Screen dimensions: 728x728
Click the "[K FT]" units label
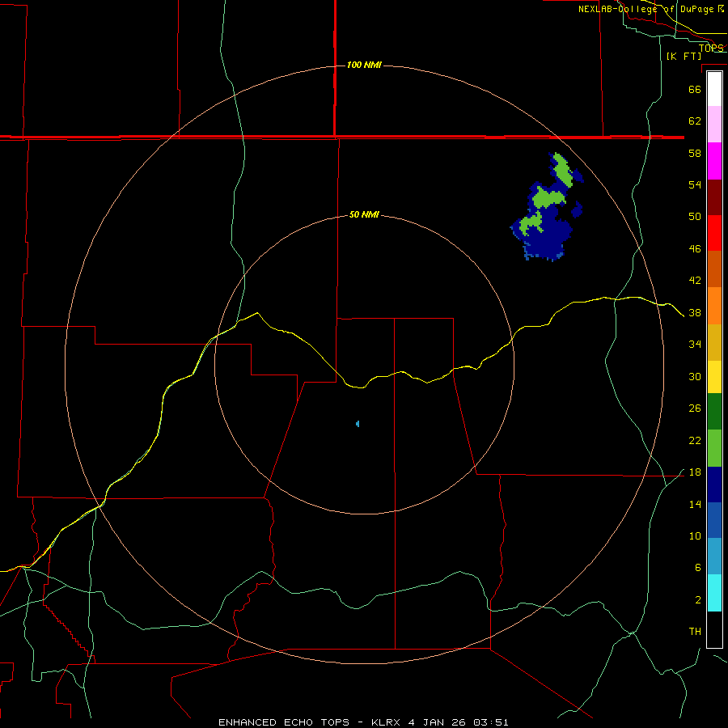click(x=684, y=56)
